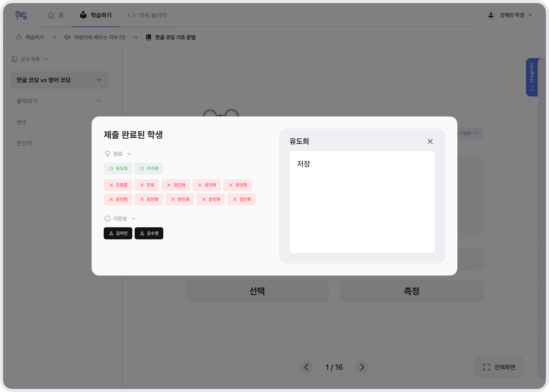Collapse the 강의 목록 chevron
This screenshot has height=392, width=549.
click(46, 59)
